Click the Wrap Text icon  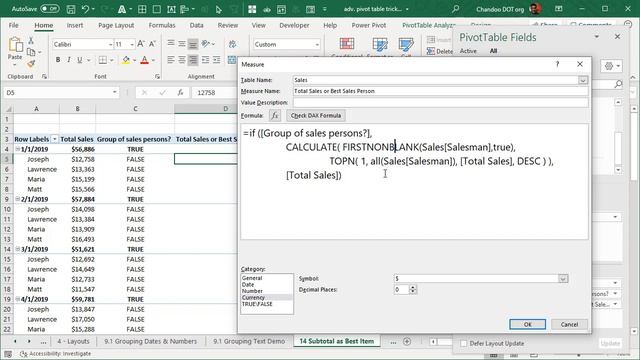232,44
